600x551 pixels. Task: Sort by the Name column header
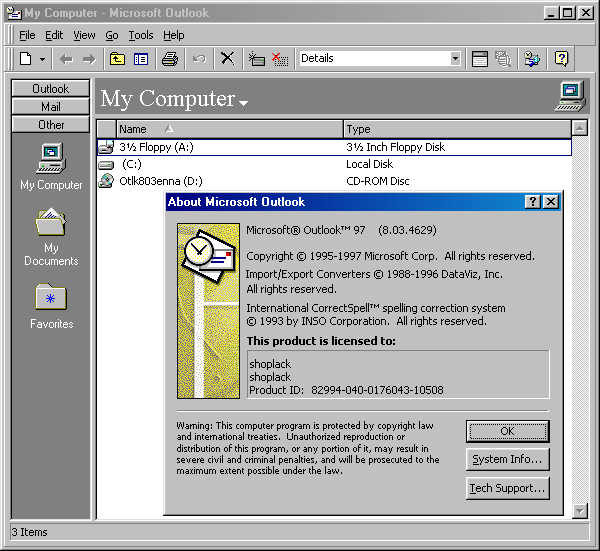click(230, 129)
